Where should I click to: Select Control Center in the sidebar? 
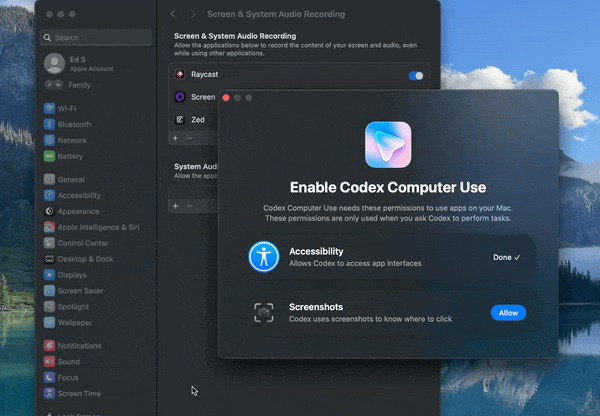click(84, 243)
